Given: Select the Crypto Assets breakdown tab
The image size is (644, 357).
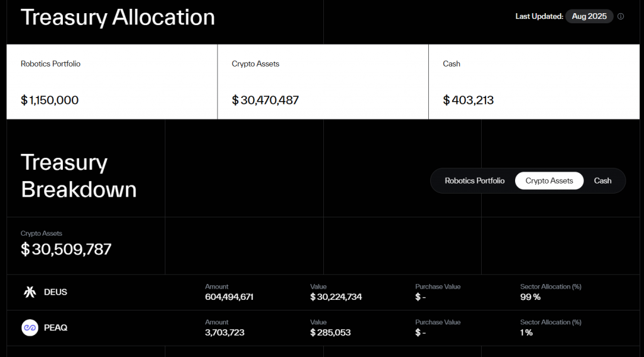Looking at the screenshot, I should [549, 180].
